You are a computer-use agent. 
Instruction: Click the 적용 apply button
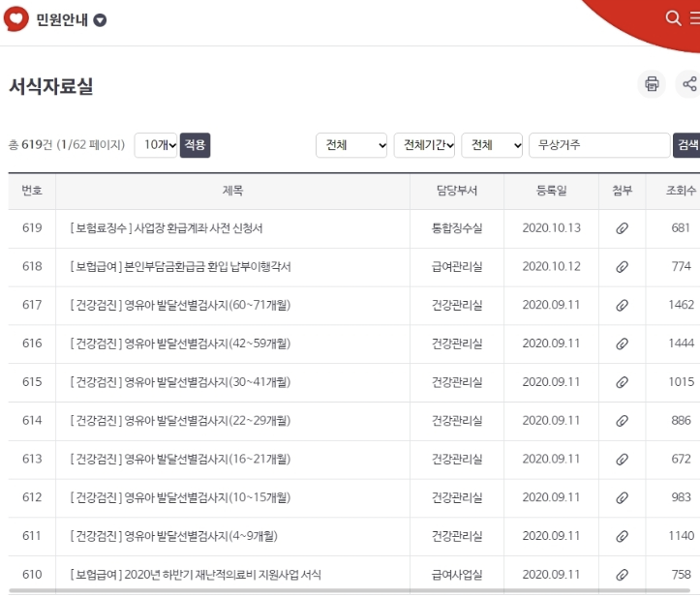tap(195, 145)
